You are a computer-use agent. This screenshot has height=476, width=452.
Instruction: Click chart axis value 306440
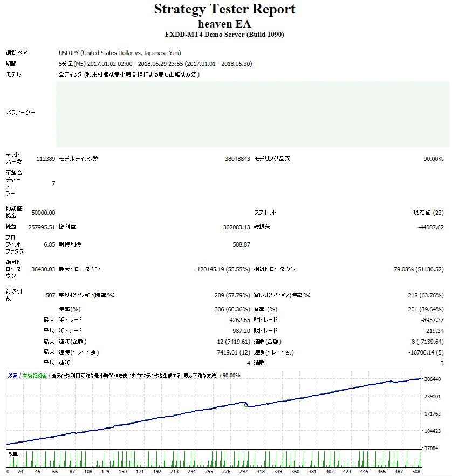433,379
